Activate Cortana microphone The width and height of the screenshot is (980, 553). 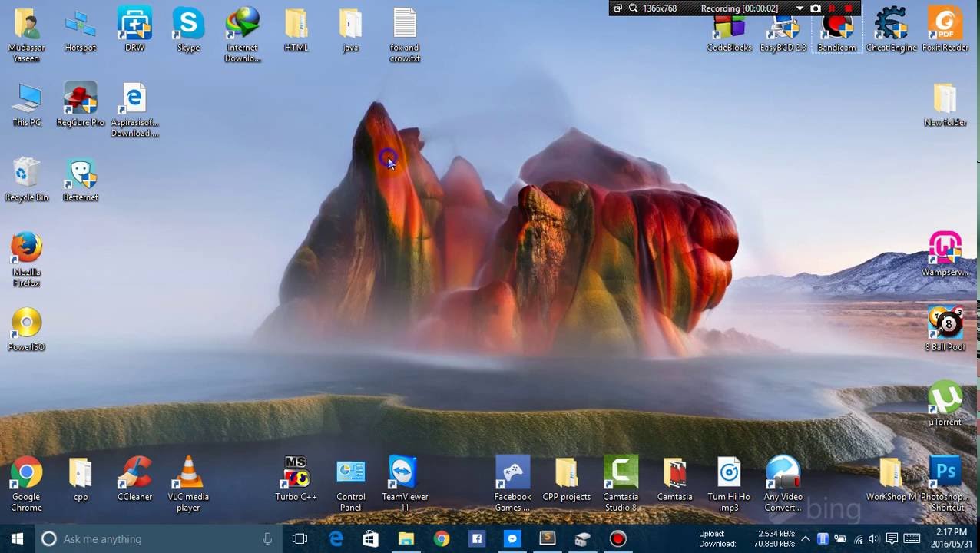[267, 538]
